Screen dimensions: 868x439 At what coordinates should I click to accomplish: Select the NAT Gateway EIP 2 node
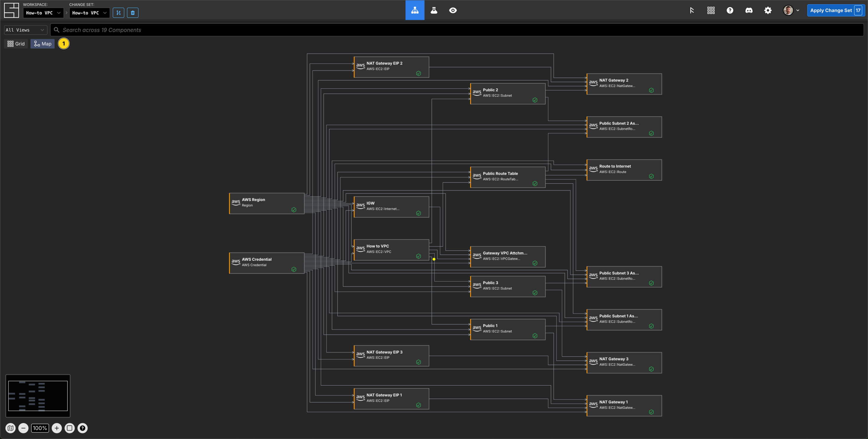pos(391,67)
